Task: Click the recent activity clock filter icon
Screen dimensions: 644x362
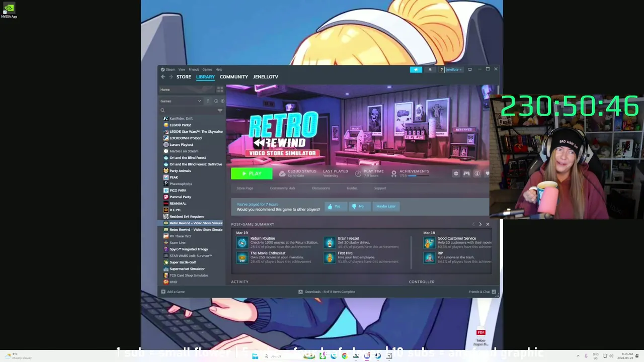Action: click(x=216, y=101)
